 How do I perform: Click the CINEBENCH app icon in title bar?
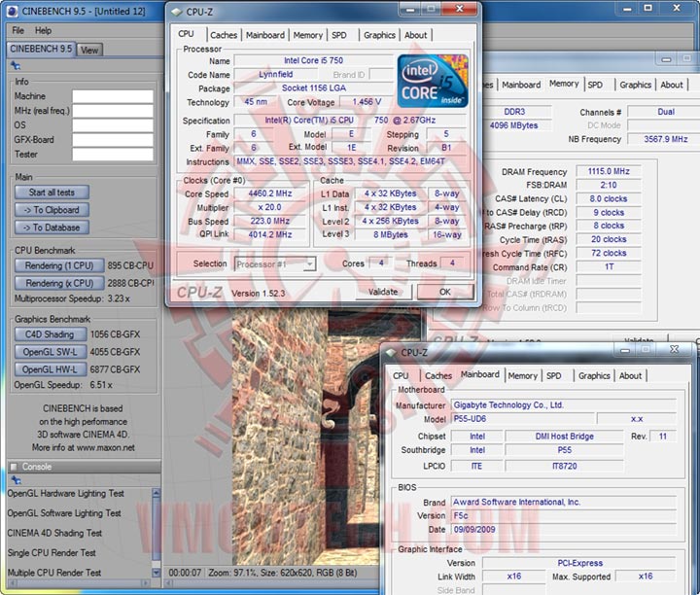[x=12, y=12]
